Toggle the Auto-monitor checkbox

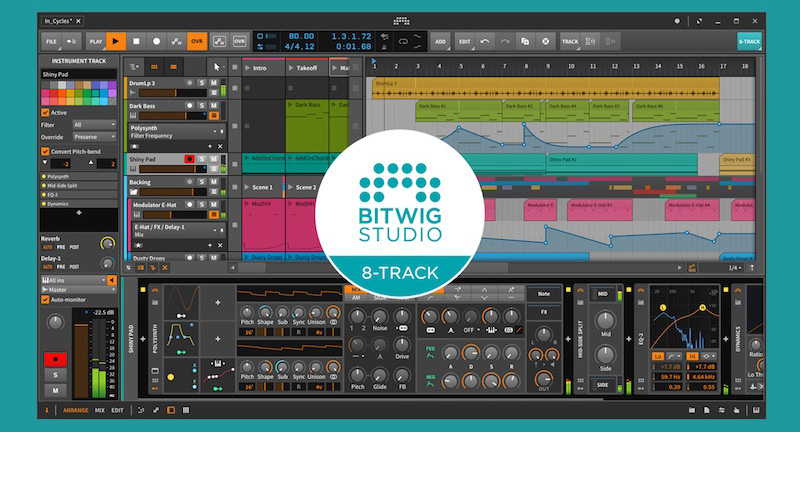45,299
